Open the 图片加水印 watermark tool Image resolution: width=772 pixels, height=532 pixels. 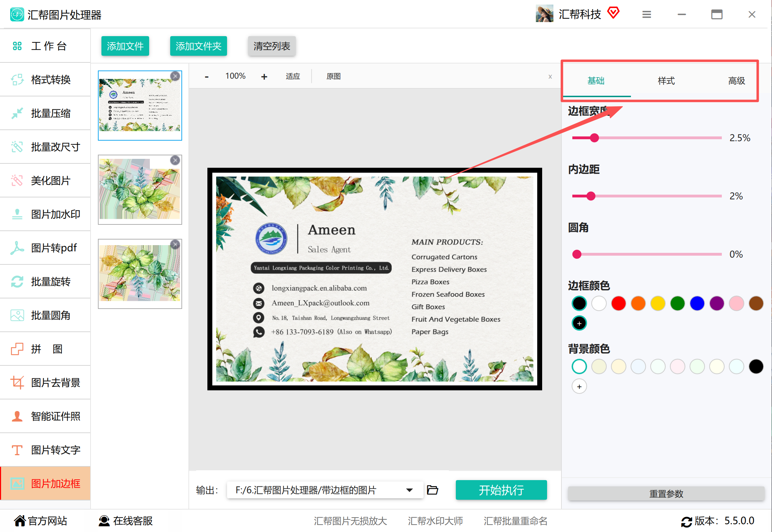(45, 214)
